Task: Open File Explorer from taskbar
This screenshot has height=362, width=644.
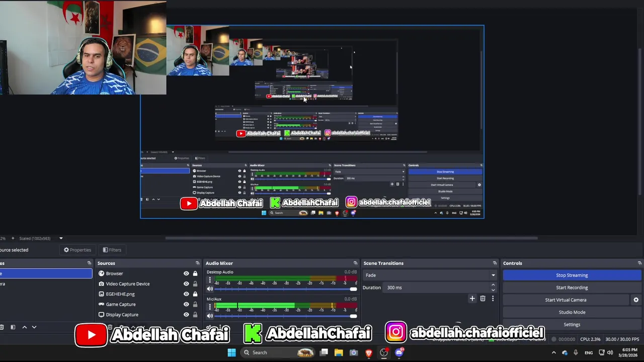Action: click(x=339, y=352)
